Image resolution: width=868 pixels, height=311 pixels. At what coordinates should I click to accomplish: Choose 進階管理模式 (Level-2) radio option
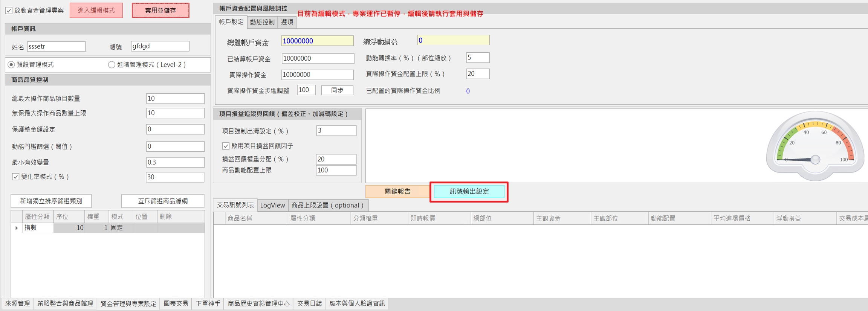[x=112, y=65]
